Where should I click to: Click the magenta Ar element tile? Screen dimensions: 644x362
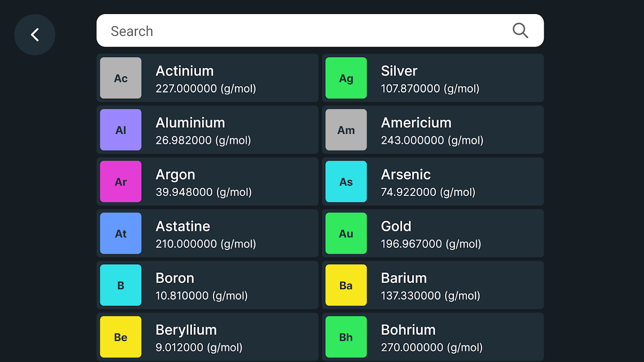click(x=120, y=181)
